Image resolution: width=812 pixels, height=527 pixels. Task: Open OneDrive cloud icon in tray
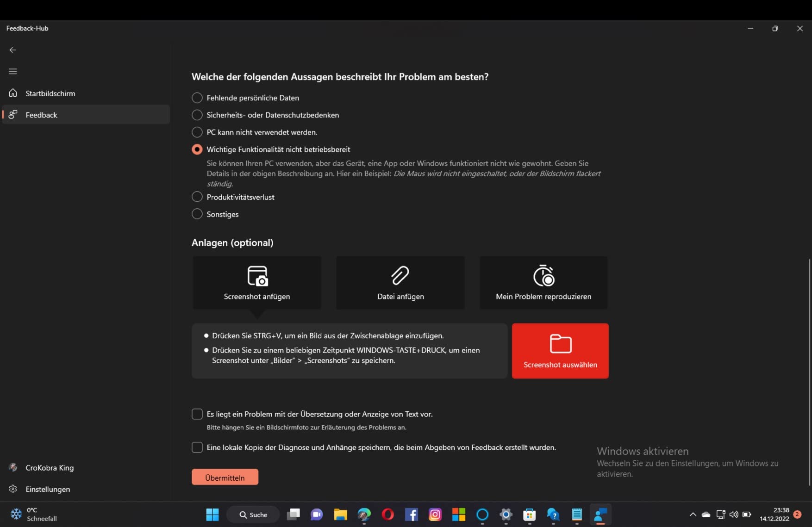pyautogui.click(x=706, y=515)
